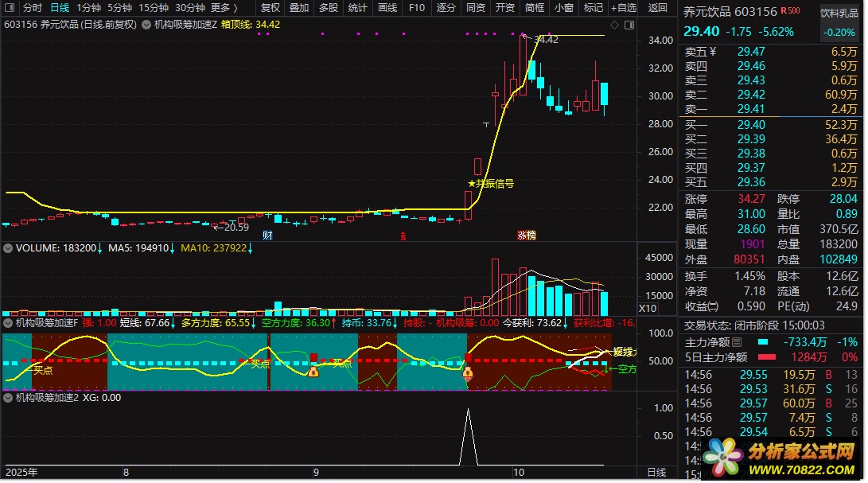Click the 叠加 overlay button
868x483 pixels.
point(299,8)
